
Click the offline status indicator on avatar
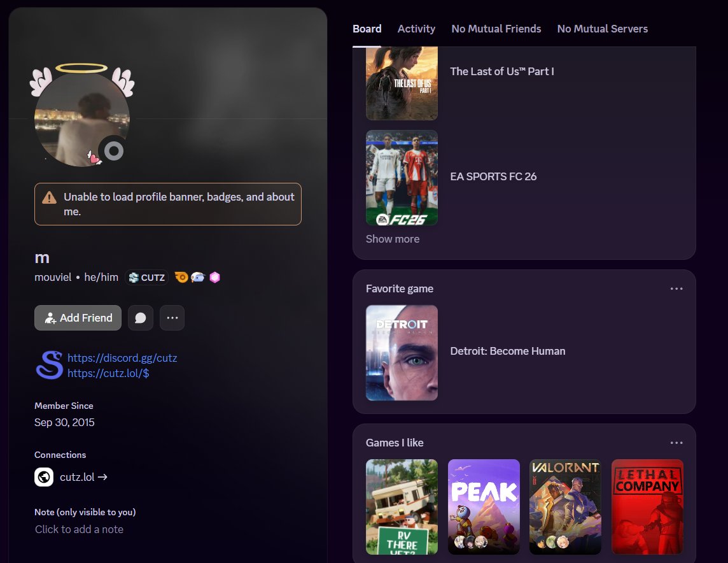click(114, 150)
